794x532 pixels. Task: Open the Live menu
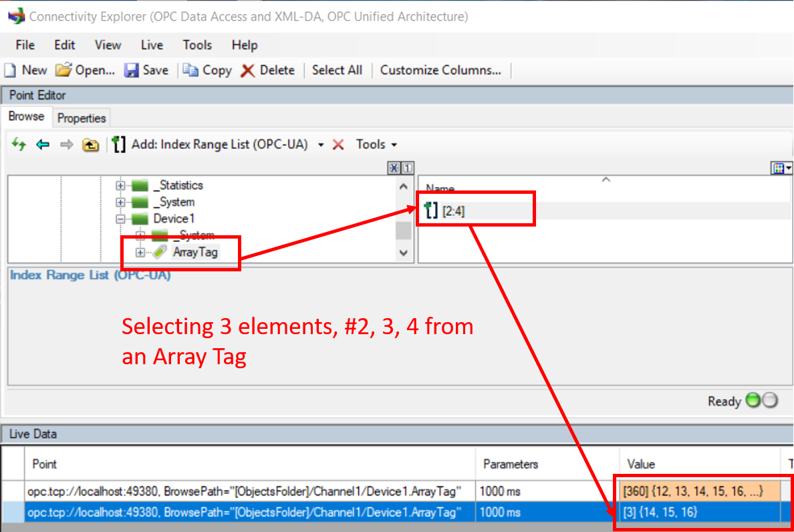pyautogui.click(x=152, y=45)
